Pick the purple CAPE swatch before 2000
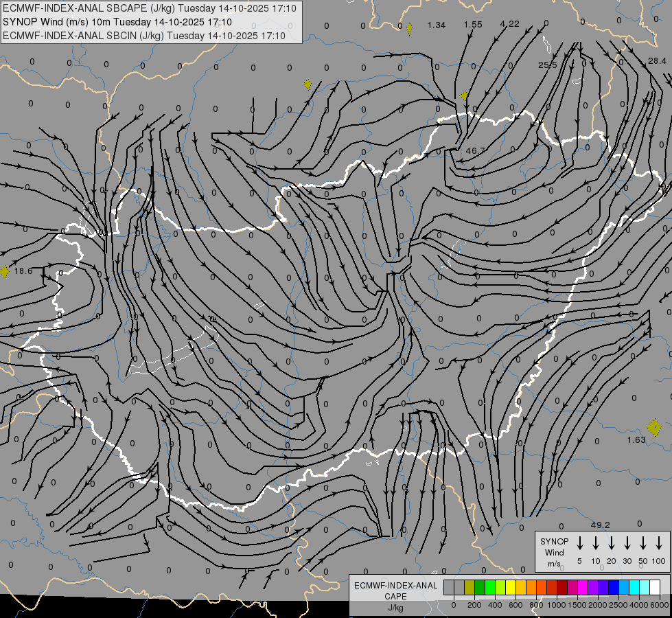Viewport: 672px width, 618px height. 592,588
